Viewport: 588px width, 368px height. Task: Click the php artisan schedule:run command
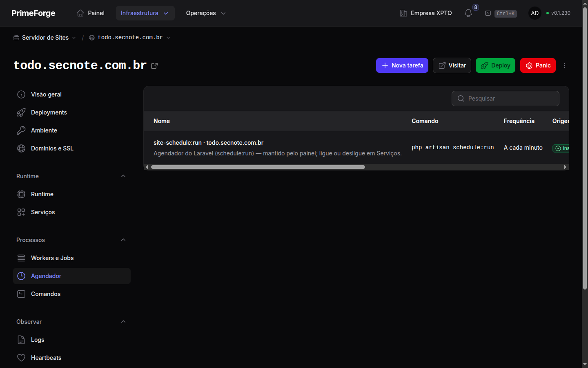(453, 148)
